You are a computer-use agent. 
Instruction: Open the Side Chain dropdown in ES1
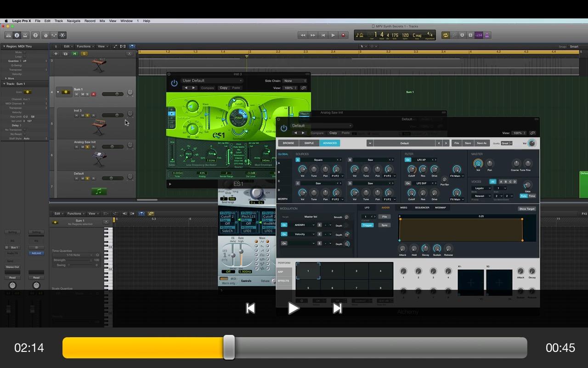pos(294,81)
